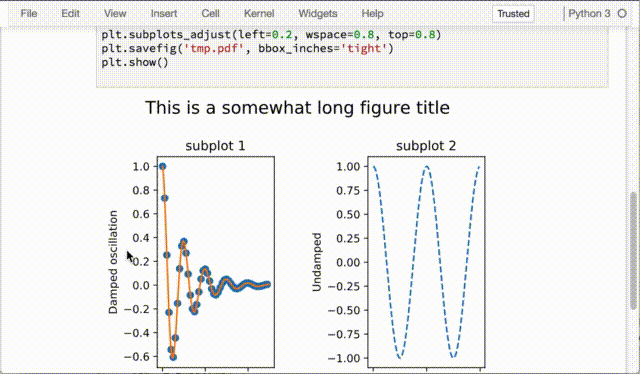Click the plt.show() code line

click(135, 62)
